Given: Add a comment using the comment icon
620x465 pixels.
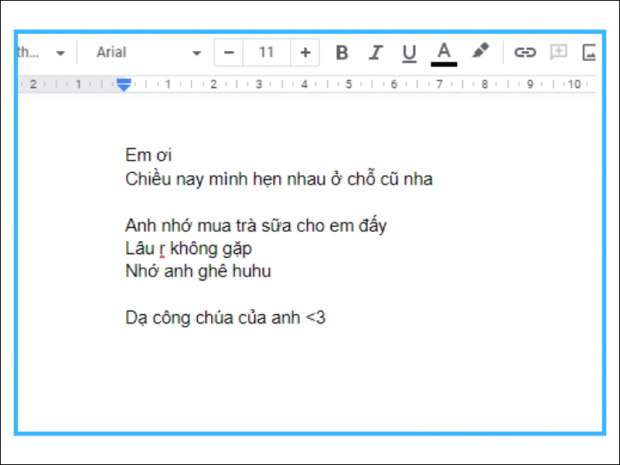Looking at the screenshot, I should [558, 52].
